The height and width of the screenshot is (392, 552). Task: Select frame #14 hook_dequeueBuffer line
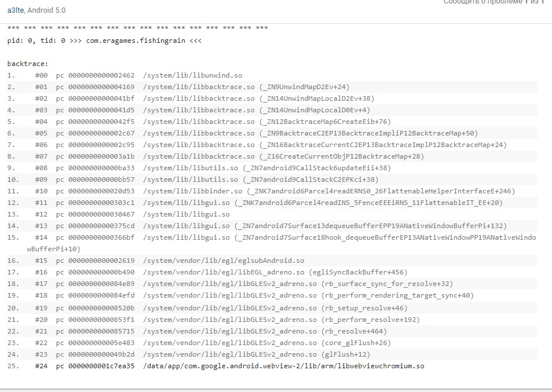click(x=272, y=243)
